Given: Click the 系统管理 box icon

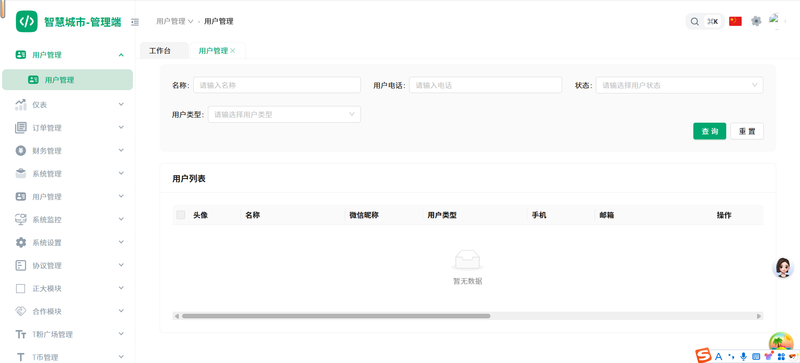Looking at the screenshot, I should [20, 174].
